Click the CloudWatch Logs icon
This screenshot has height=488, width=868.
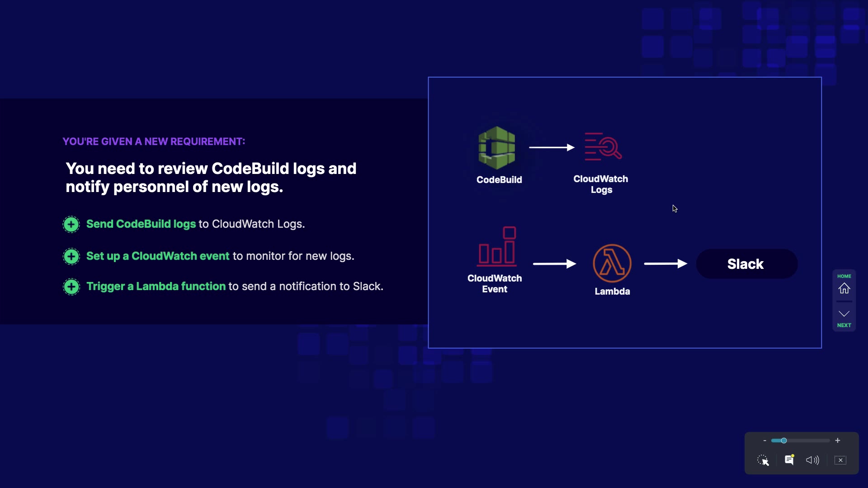(603, 146)
